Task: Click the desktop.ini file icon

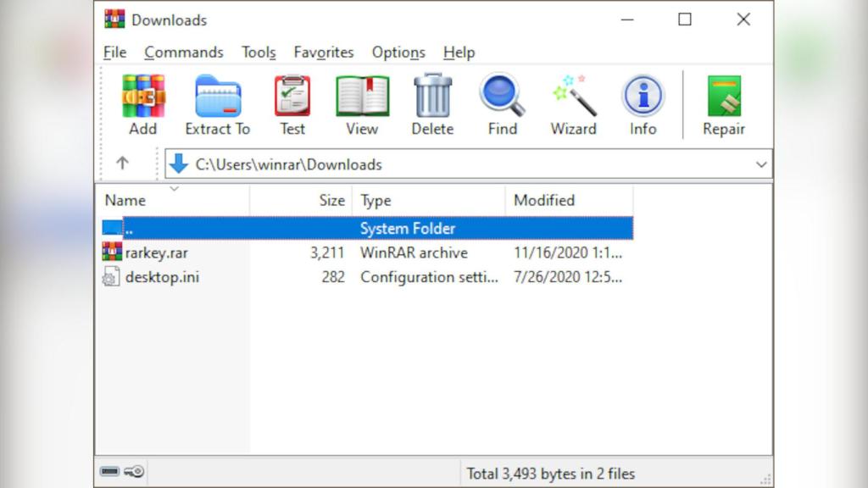Action: tap(111, 277)
